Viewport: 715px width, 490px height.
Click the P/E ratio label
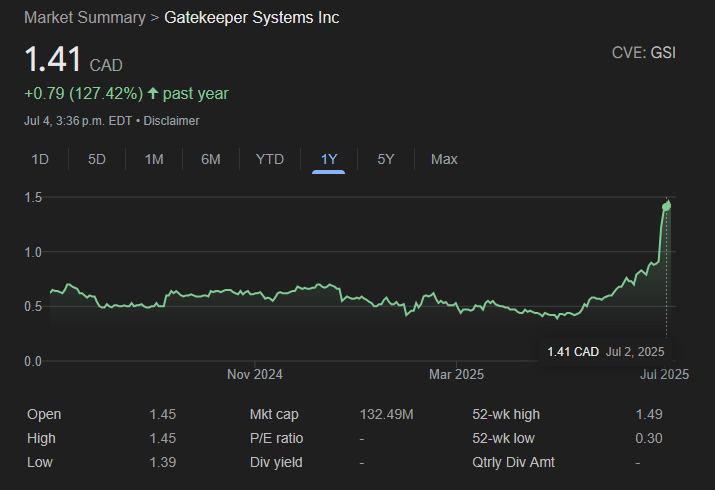click(276, 438)
